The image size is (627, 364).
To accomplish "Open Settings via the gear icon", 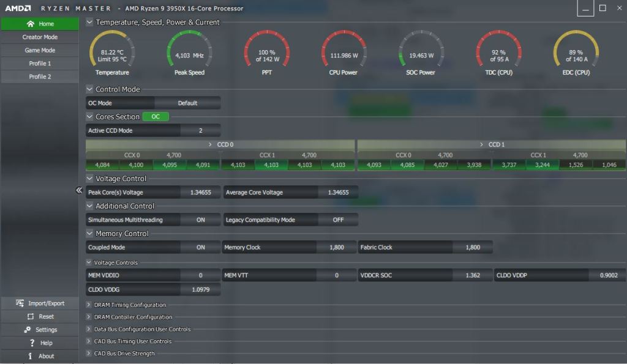I will pos(27,330).
